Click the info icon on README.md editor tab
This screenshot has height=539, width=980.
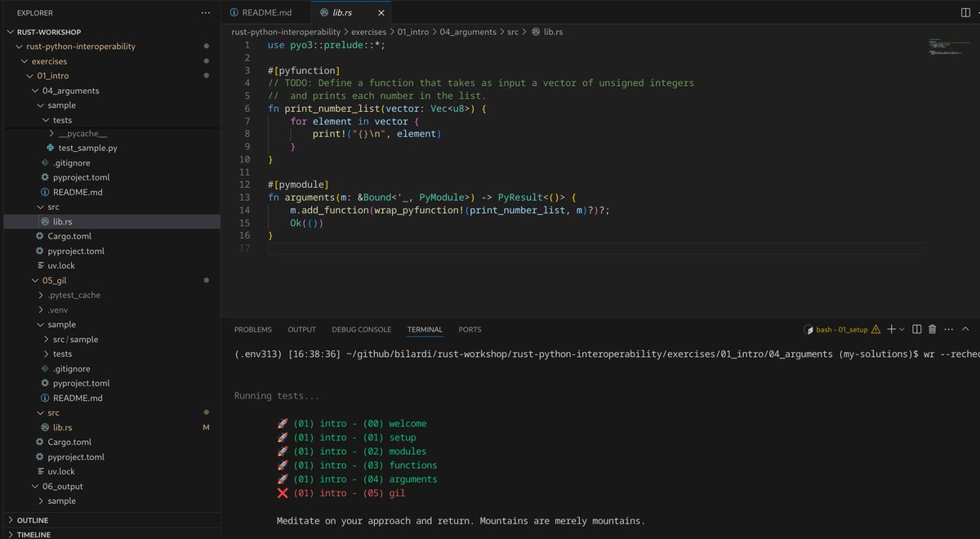pos(234,13)
